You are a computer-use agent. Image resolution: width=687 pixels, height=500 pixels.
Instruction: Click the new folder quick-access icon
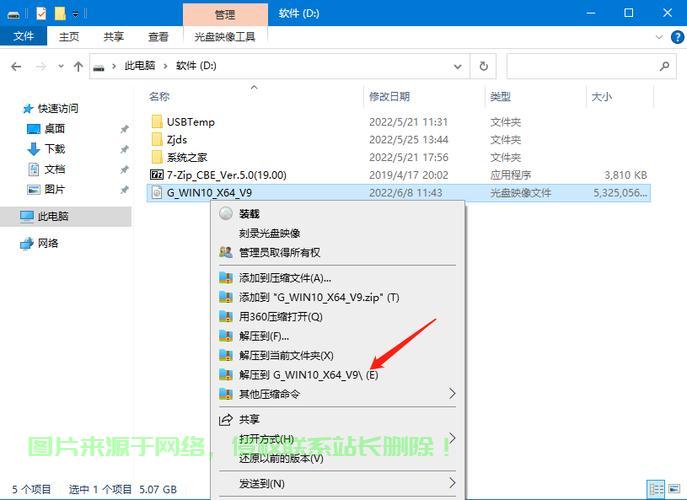[60, 14]
